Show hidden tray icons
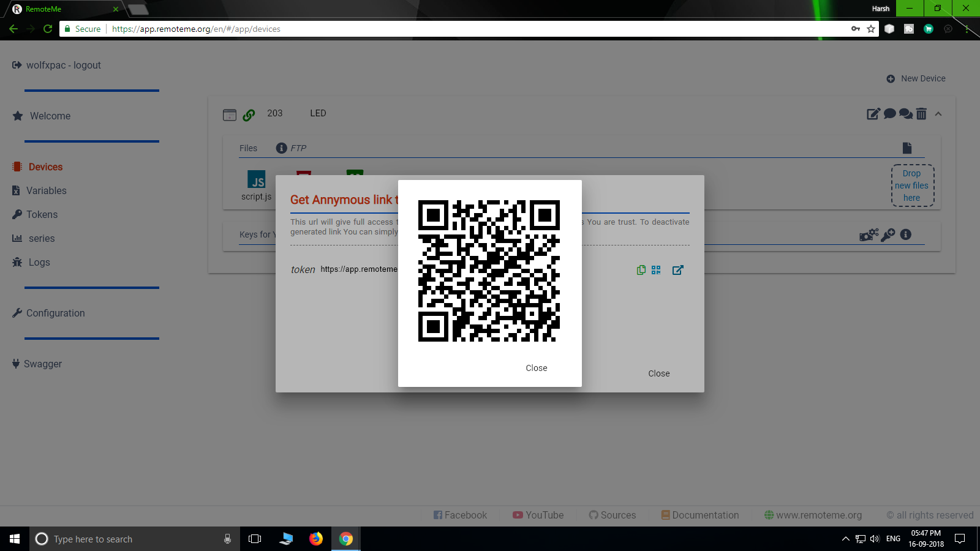The height and width of the screenshot is (551, 980). (x=845, y=539)
